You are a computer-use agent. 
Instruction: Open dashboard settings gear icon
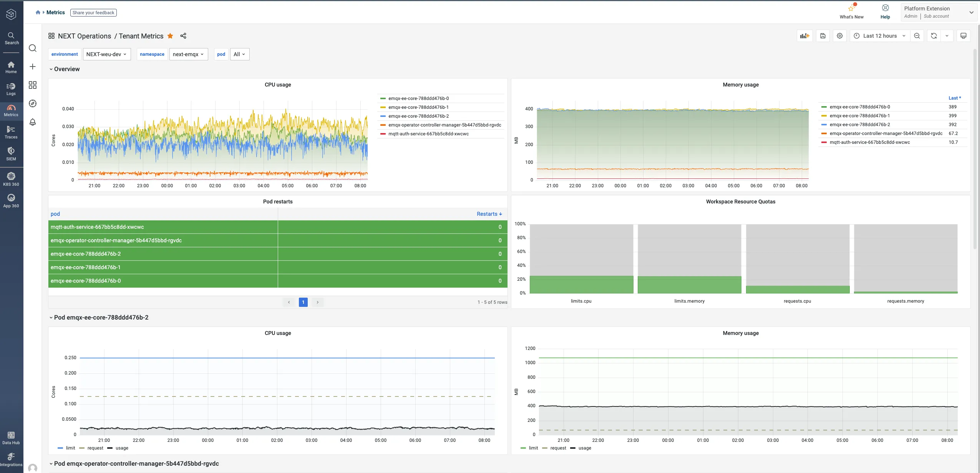point(840,36)
